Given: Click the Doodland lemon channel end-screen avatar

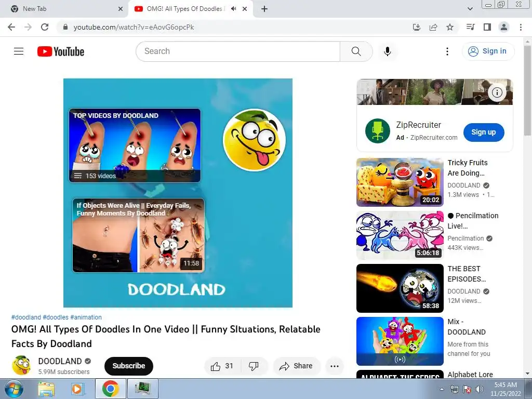Looking at the screenshot, I should coord(254,140).
